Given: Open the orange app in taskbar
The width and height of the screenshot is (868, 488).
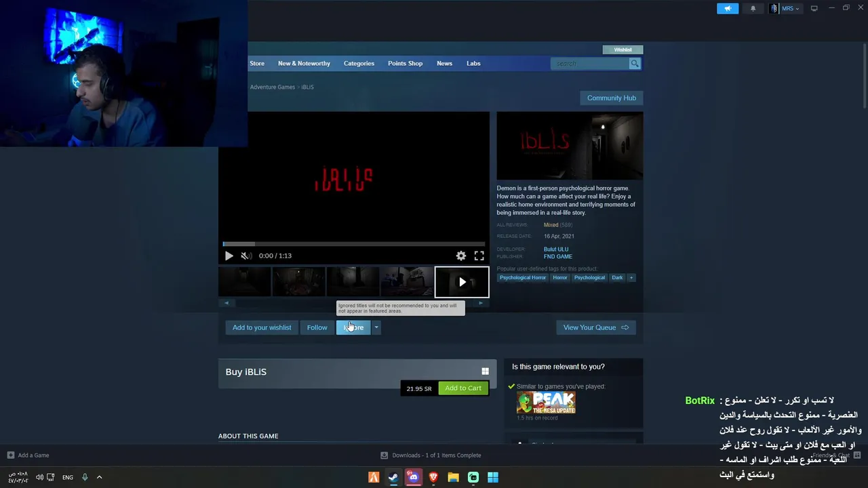Looking at the screenshot, I should (374, 477).
